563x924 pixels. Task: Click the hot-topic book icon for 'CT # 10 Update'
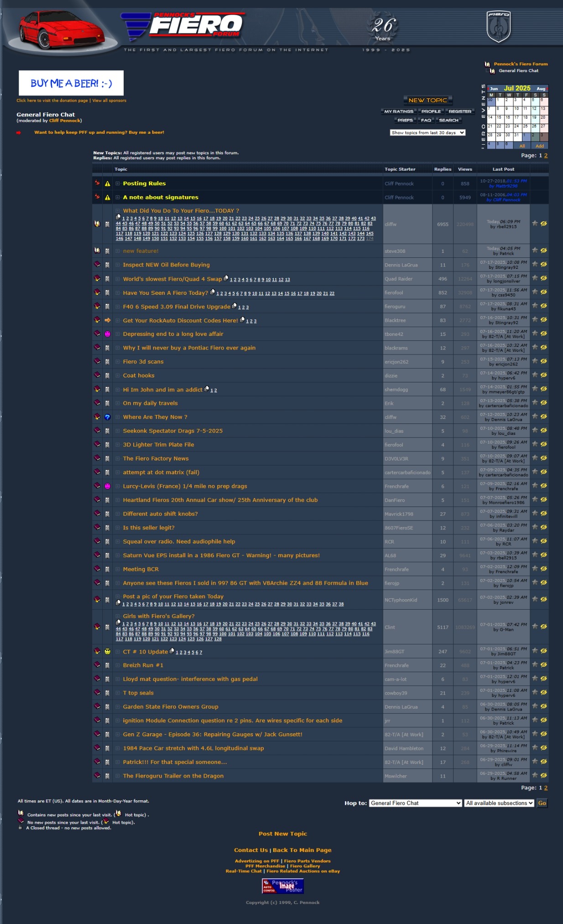97,651
